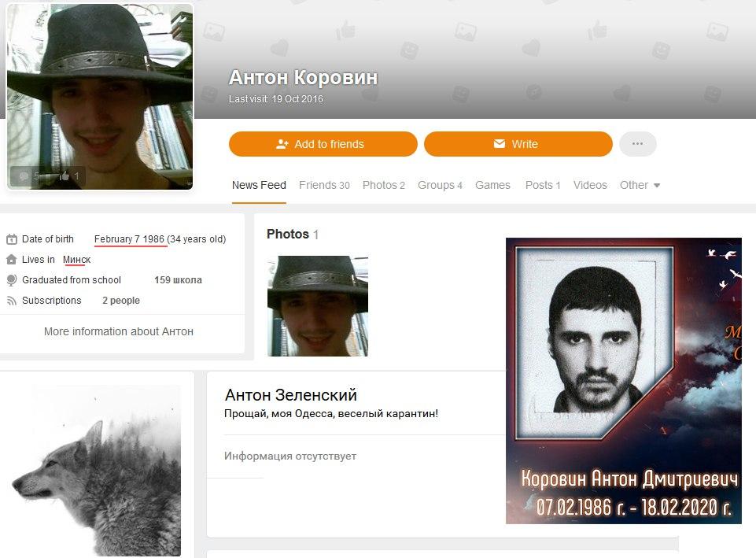Click the house icon beside Lives in
The image size is (756, 558).
11,260
